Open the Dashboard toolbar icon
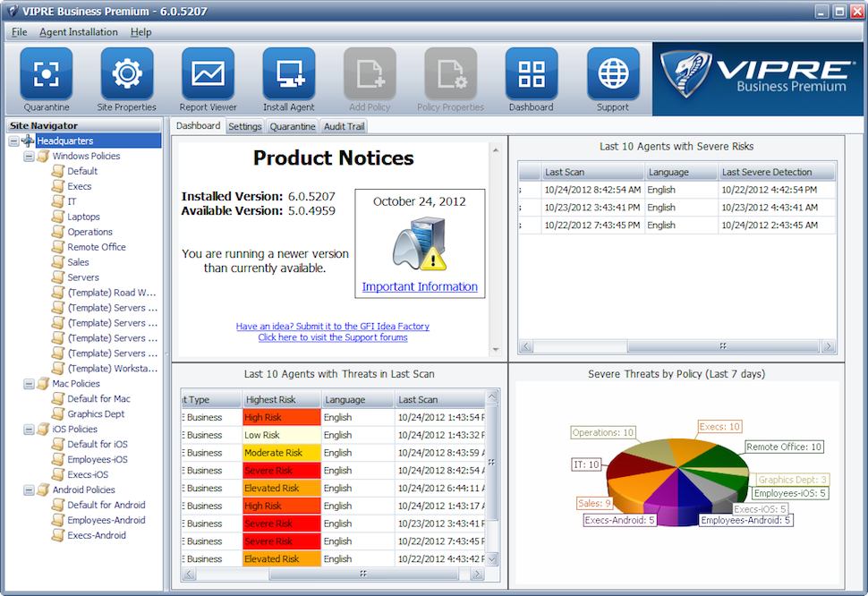 (532, 73)
